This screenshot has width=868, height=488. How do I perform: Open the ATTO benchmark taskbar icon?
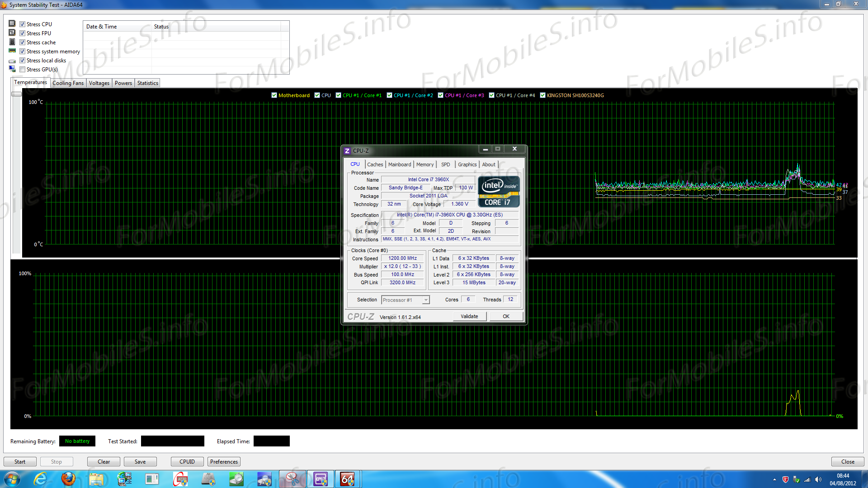[180, 479]
